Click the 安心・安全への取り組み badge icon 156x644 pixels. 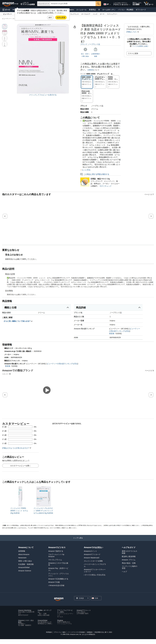[86, 49]
